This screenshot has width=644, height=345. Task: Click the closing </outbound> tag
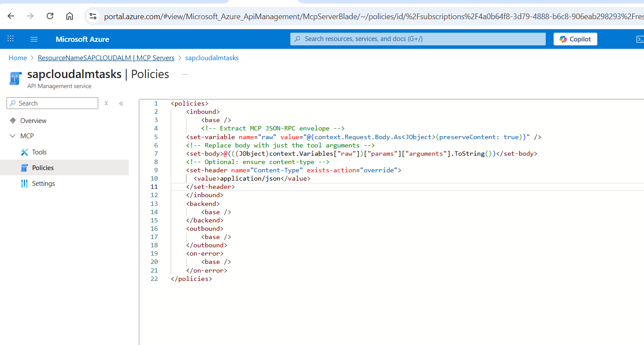(x=207, y=245)
